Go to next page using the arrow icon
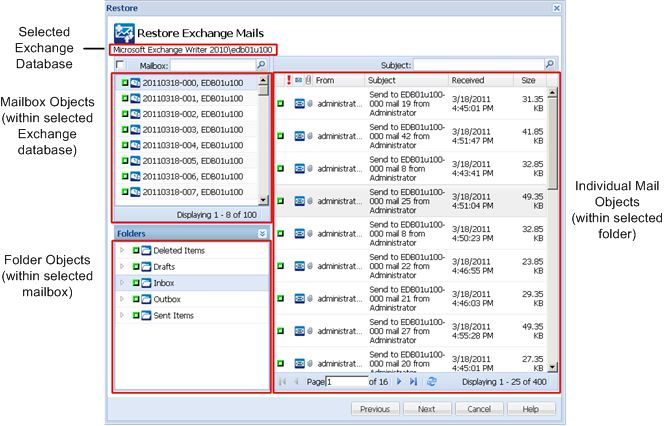This screenshot has width=668, height=426. point(399,381)
